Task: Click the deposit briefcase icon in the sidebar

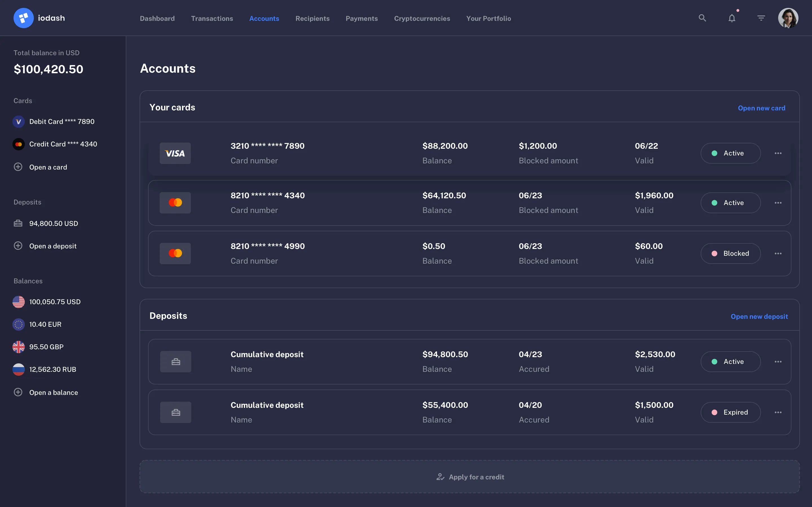Action: [18, 223]
